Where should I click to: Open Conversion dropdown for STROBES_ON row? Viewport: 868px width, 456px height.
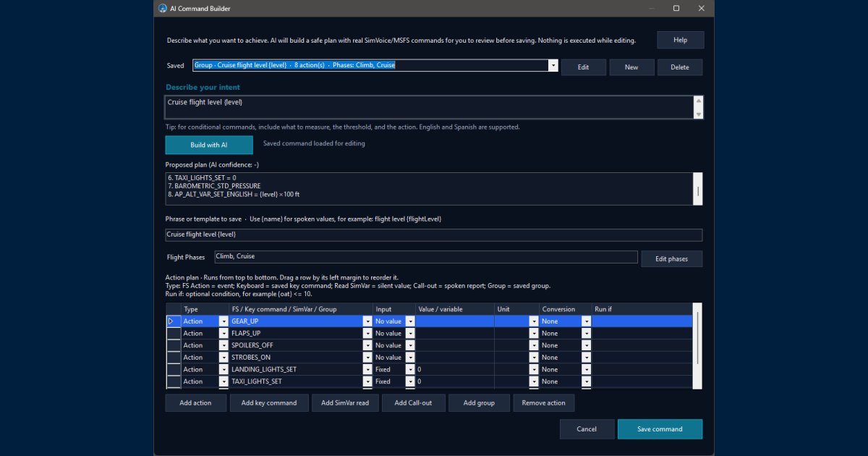click(x=587, y=358)
